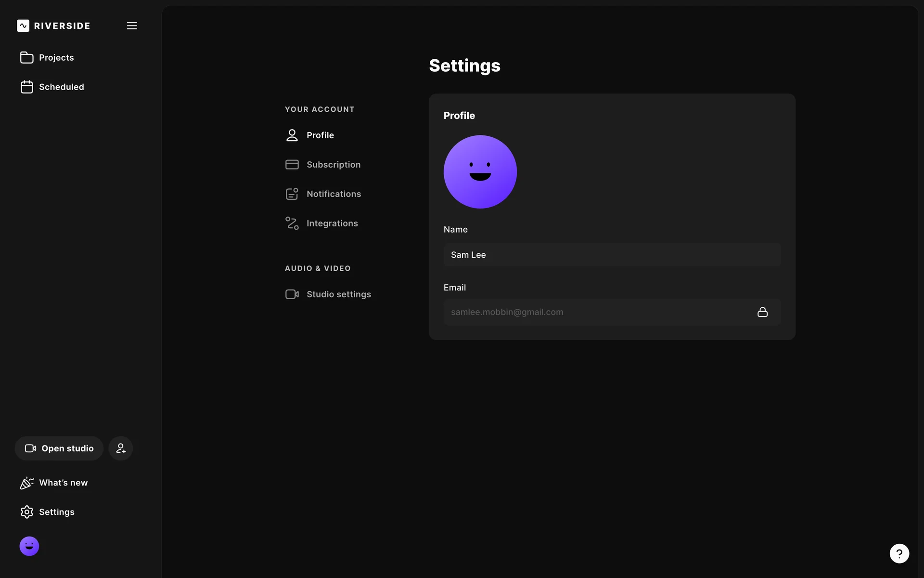This screenshot has height=578, width=924.
Task: Collapse the sidebar with the hamburger icon
Action: 132,26
